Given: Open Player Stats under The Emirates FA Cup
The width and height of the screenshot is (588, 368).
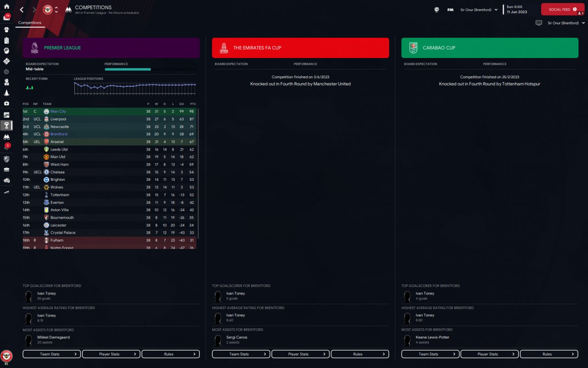Looking at the screenshot, I should pyautogui.click(x=300, y=354).
